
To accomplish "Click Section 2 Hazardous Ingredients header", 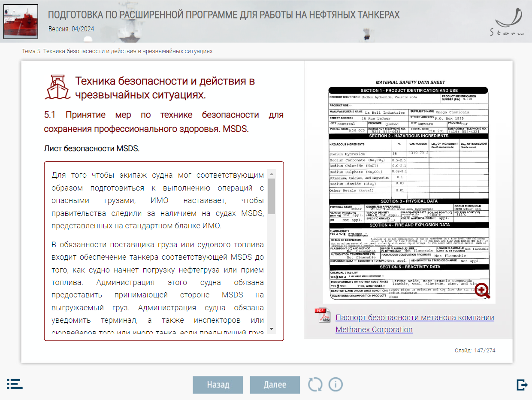I will coord(409,136).
